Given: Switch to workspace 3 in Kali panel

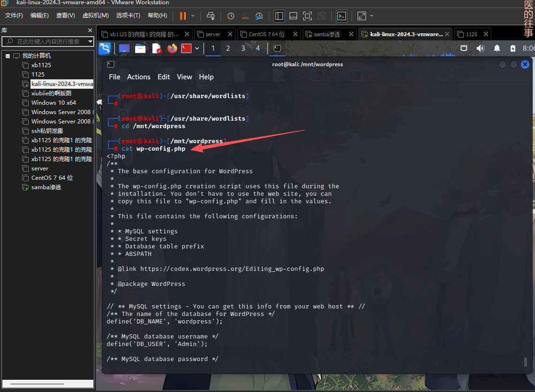Looking at the screenshot, I should [243, 48].
